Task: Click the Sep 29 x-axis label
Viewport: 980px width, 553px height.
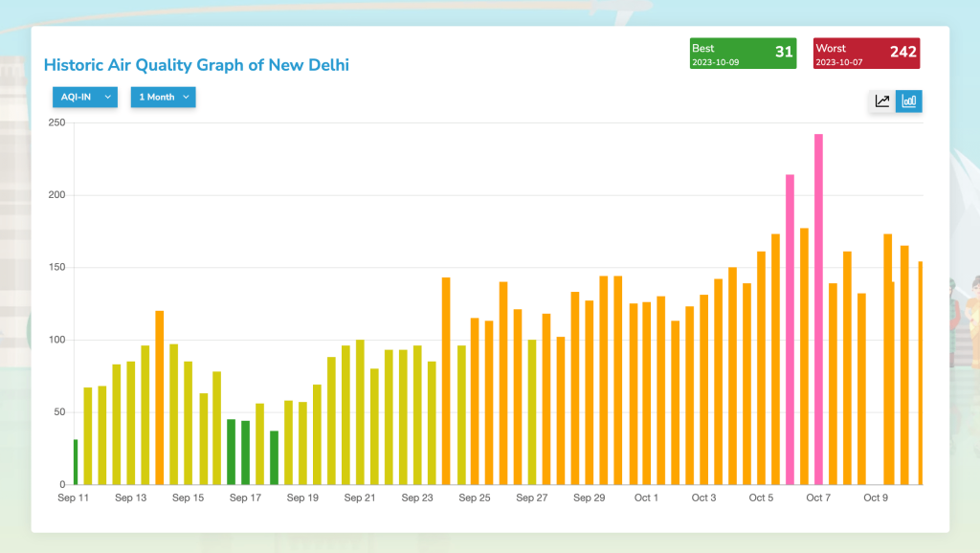Action: [x=590, y=498]
